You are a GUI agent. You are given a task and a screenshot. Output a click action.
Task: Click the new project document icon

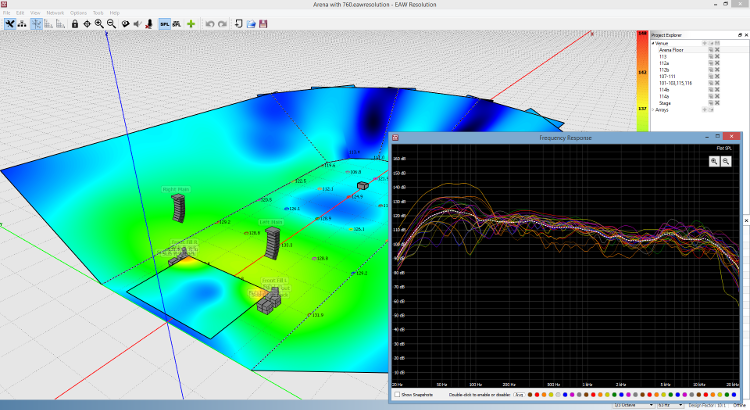tap(239, 24)
